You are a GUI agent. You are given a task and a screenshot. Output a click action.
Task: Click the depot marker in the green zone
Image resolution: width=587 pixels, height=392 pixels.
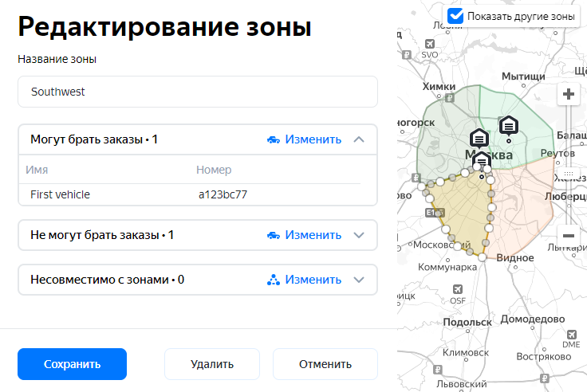click(x=509, y=126)
